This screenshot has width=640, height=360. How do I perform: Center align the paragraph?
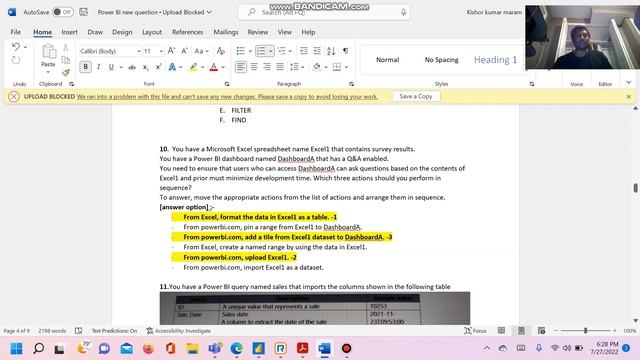[x=254, y=67]
